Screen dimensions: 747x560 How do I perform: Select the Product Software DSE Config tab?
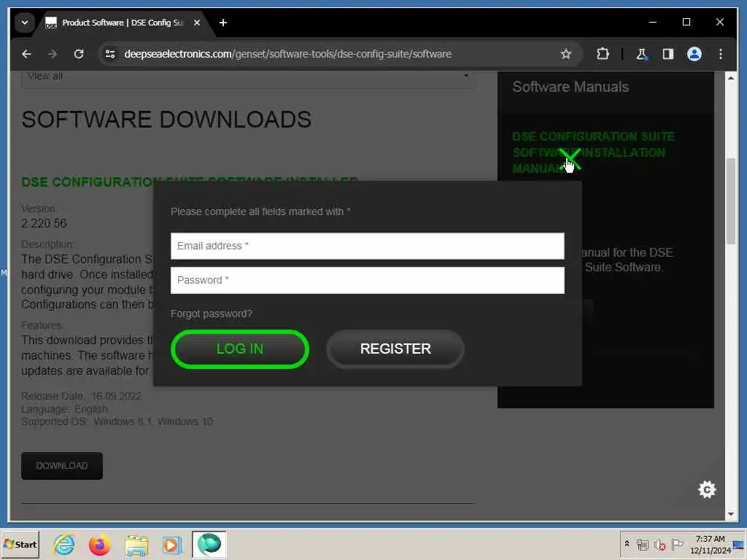coord(122,23)
